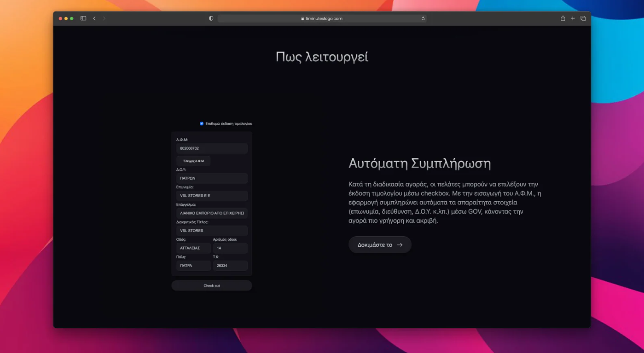Click the Επωνυμία: label text
644x353 pixels.
(185, 187)
